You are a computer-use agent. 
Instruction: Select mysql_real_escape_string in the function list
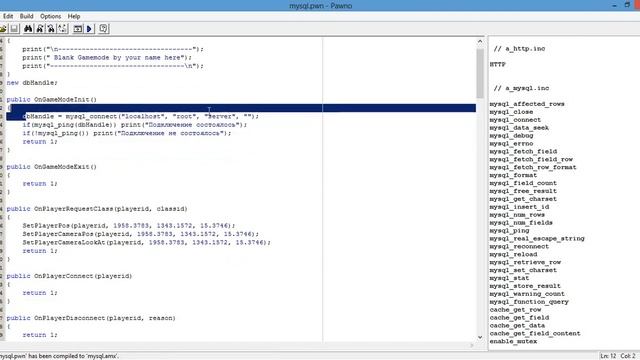537,238
